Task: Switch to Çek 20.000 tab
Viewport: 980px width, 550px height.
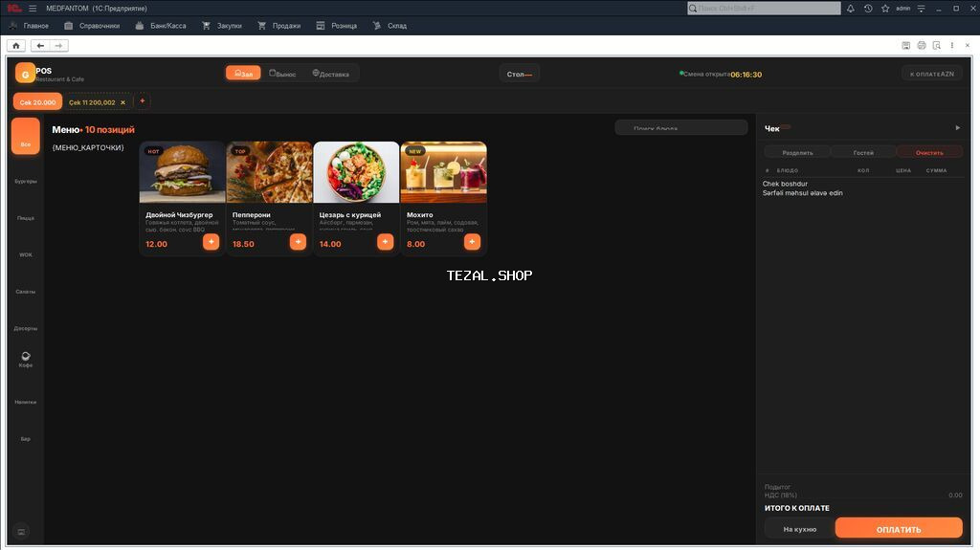Action: 37,102
